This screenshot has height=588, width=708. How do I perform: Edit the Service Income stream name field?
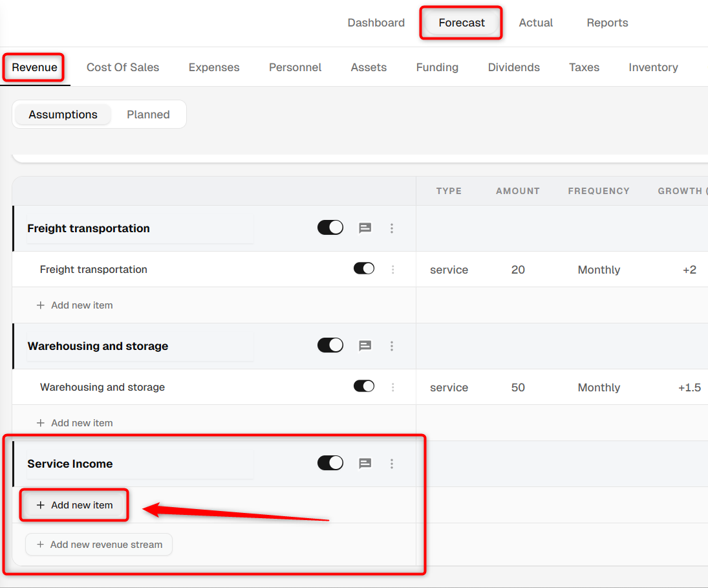pos(140,463)
